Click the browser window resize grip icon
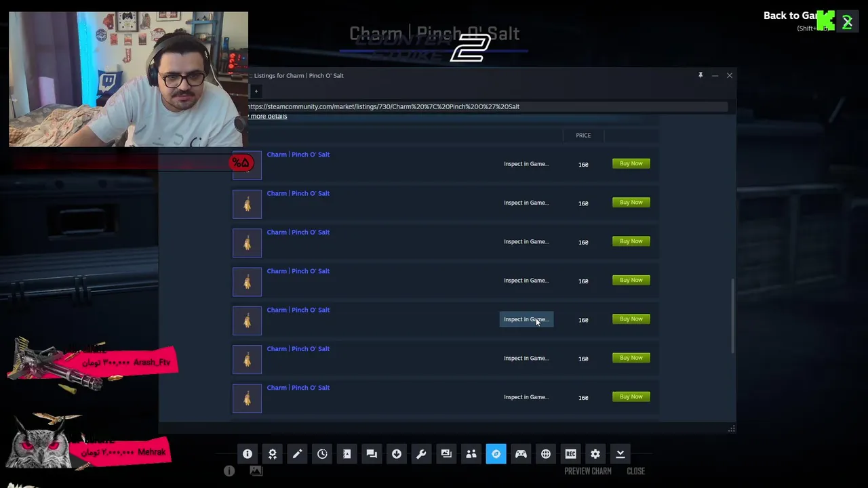Image resolution: width=868 pixels, height=488 pixels. pyautogui.click(x=731, y=428)
